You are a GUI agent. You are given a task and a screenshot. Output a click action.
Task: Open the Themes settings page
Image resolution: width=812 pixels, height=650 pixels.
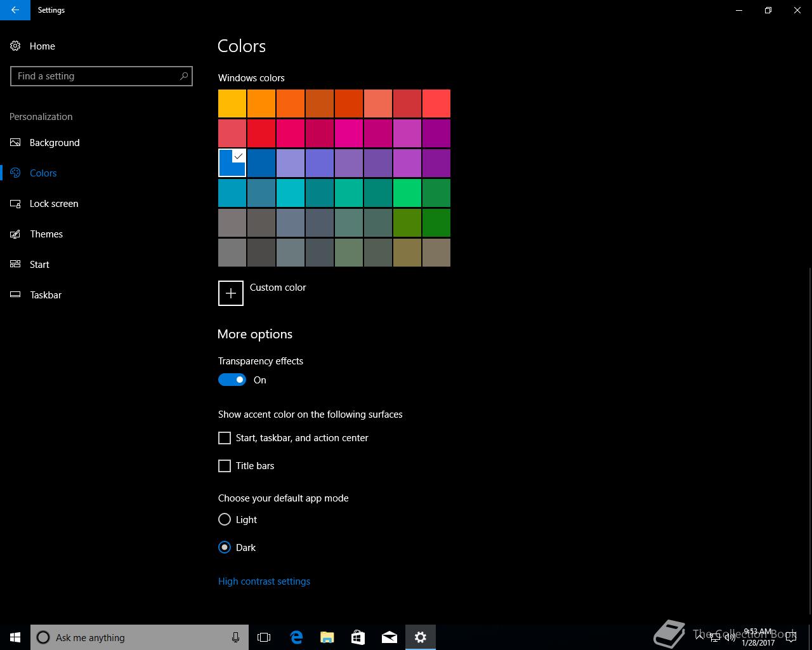tap(46, 234)
